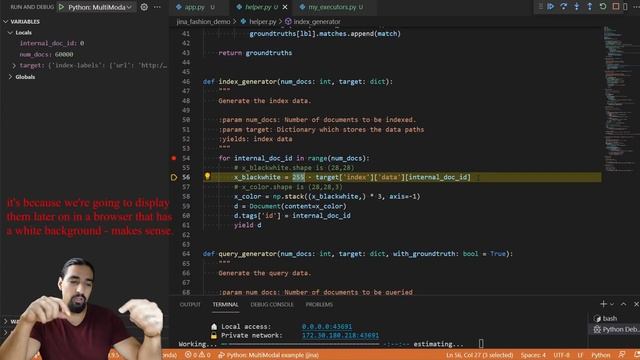The width and height of the screenshot is (640, 360).
Task: Open the new terminal profile dropdown arrow
Action: (x=612, y=304)
